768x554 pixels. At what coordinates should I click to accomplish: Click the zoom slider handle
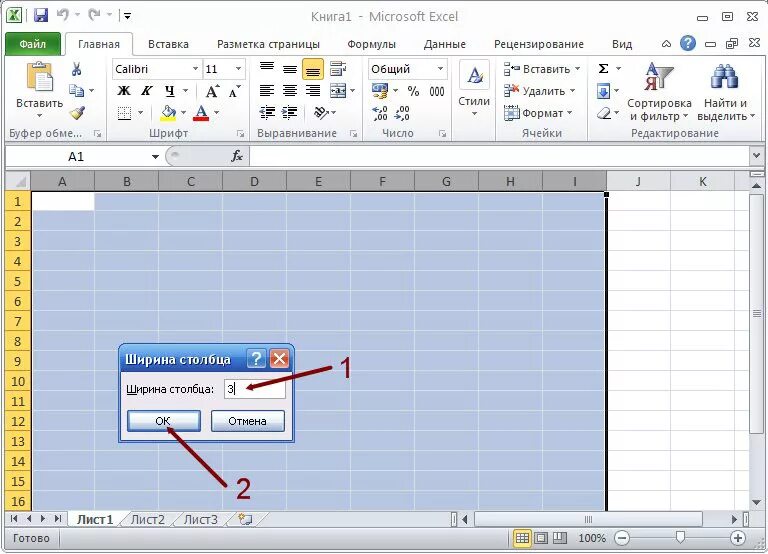click(x=680, y=538)
